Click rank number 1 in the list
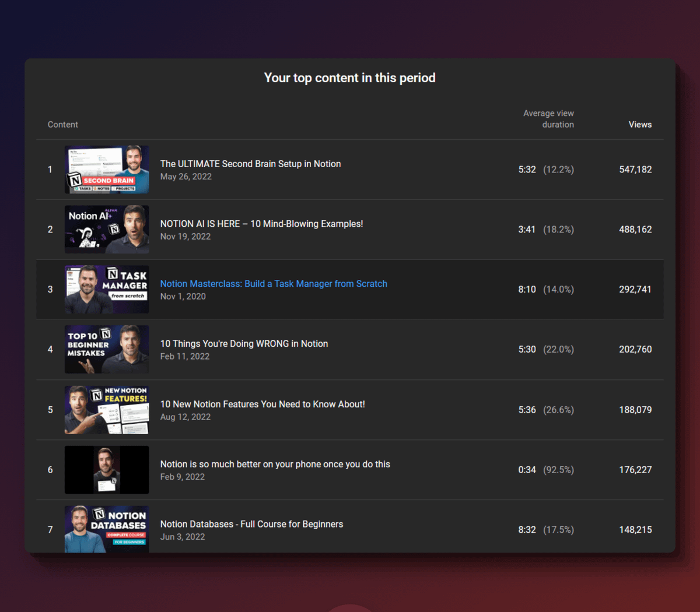Image resolution: width=700 pixels, height=612 pixels. 50,170
